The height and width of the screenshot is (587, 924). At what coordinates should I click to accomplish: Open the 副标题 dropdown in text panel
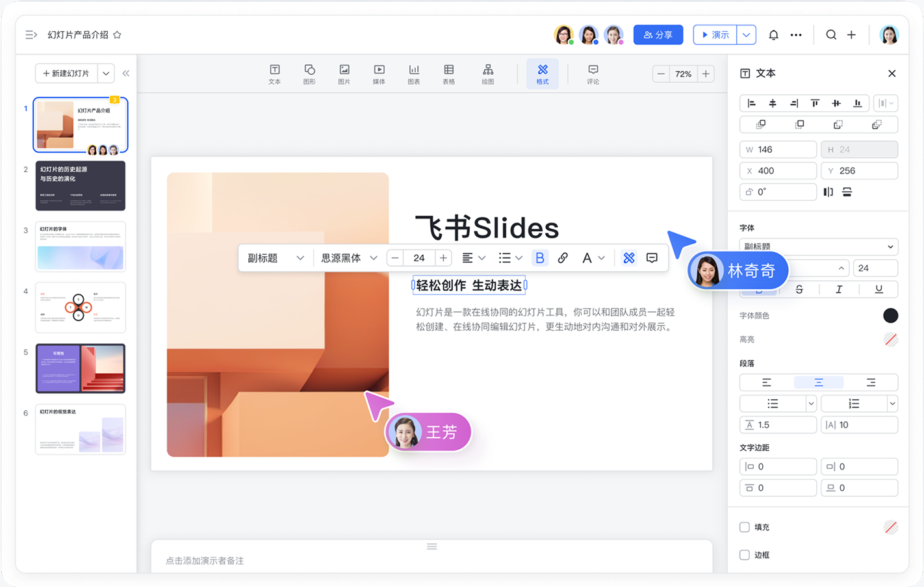819,246
